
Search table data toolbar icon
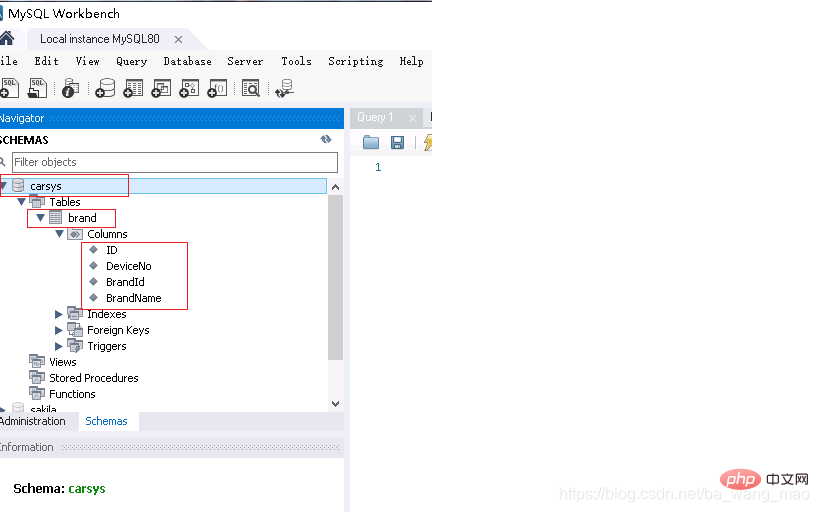251,88
